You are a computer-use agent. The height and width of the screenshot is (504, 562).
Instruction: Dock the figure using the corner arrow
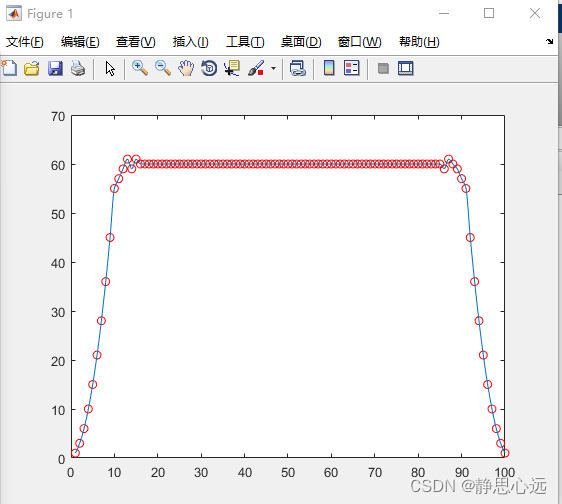[549, 41]
